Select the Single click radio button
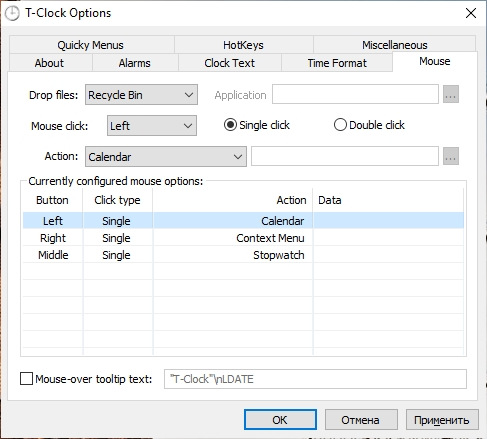 coord(230,125)
